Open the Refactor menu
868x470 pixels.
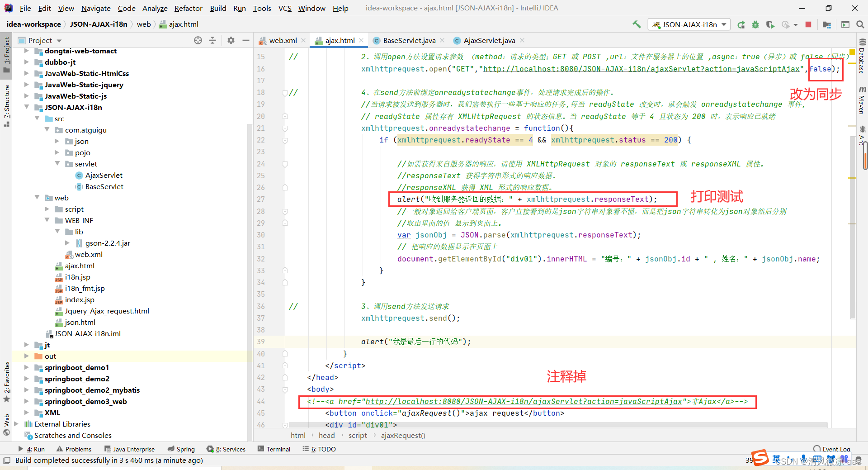coord(189,8)
